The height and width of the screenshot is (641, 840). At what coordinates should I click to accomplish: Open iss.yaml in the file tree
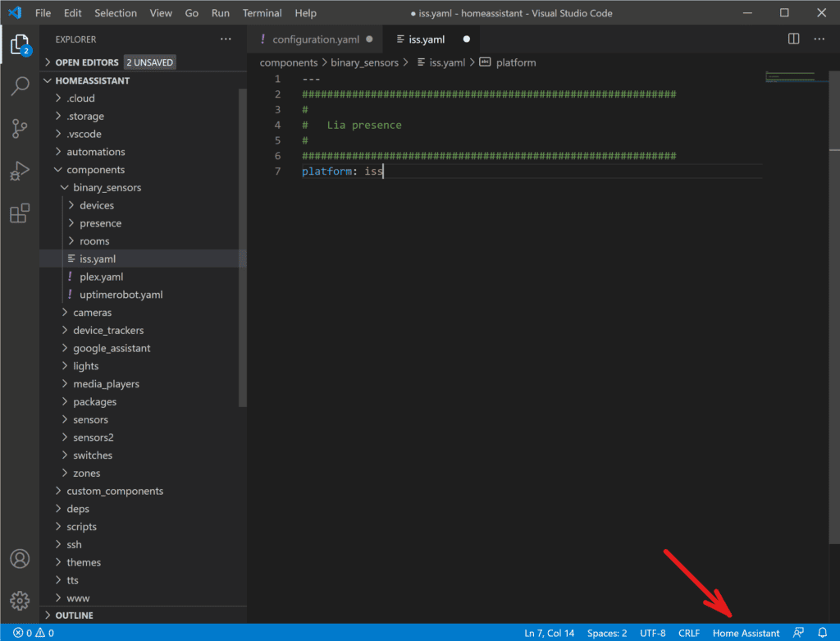pyautogui.click(x=144, y=259)
